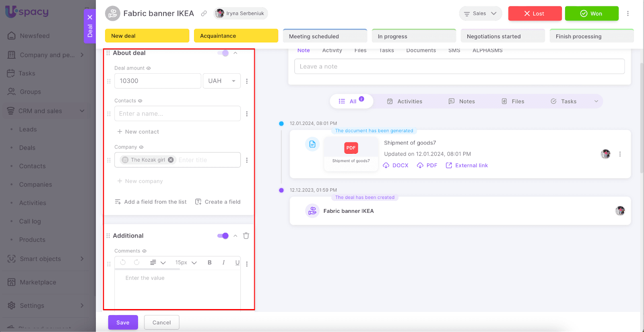This screenshot has height=332, width=644.
Task: Open three-dot menu for Deal amount field
Action: [x=247, y=81]
